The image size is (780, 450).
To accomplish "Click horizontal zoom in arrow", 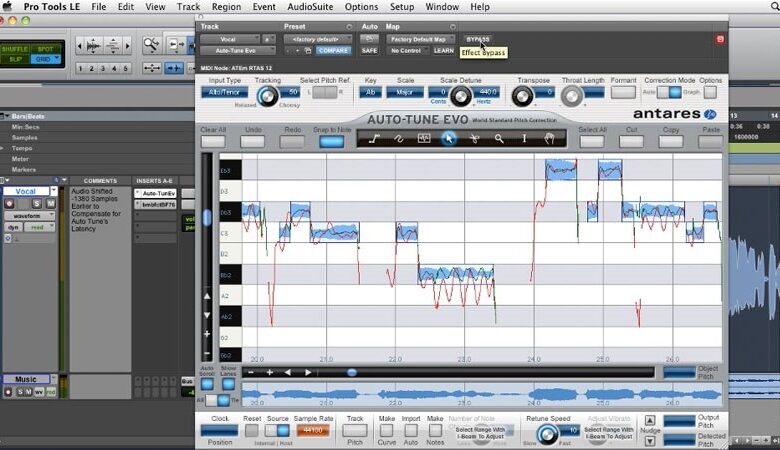I will pyautogui.click(x=127, y=46).
